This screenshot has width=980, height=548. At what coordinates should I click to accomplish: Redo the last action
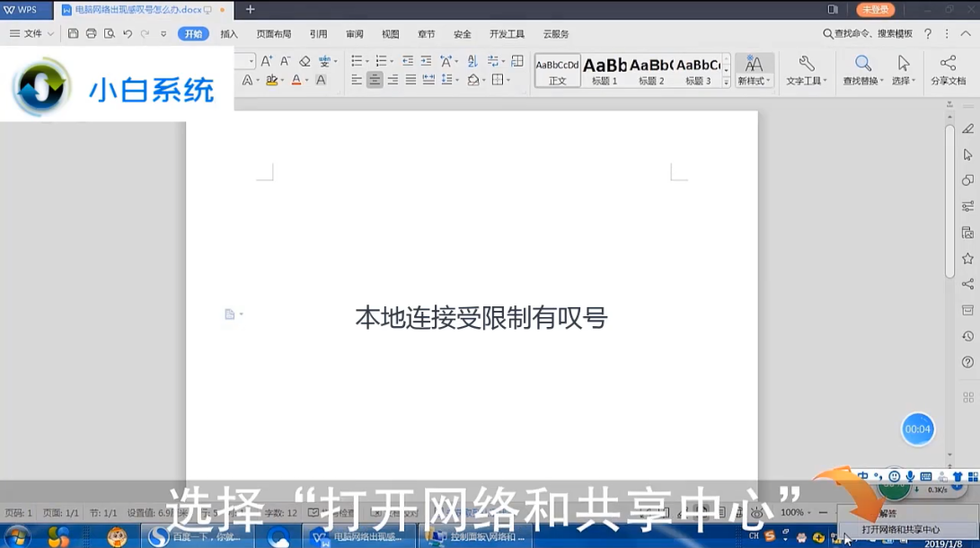(x=145, y=34)
